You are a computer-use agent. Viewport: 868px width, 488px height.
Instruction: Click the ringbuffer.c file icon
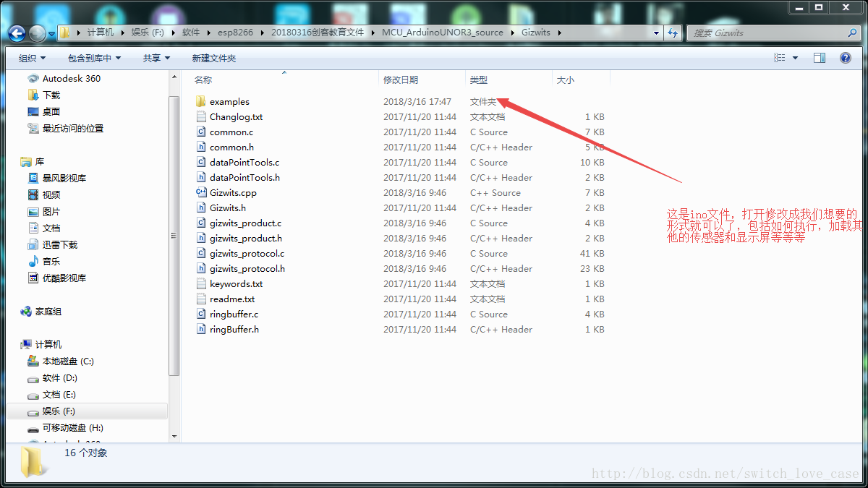[x=201, y=314]
